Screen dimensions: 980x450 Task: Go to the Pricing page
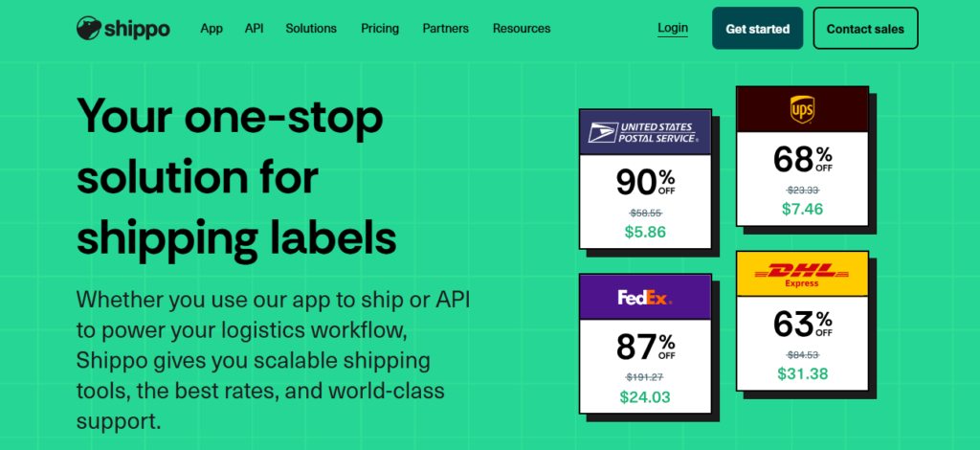coord(380,29)
